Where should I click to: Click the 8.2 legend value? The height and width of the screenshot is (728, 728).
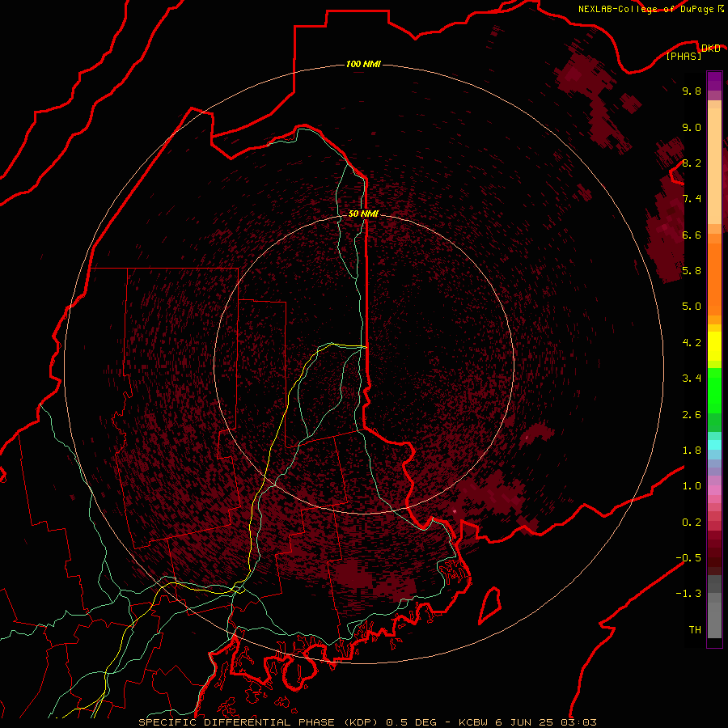click(x=692, y=163)
